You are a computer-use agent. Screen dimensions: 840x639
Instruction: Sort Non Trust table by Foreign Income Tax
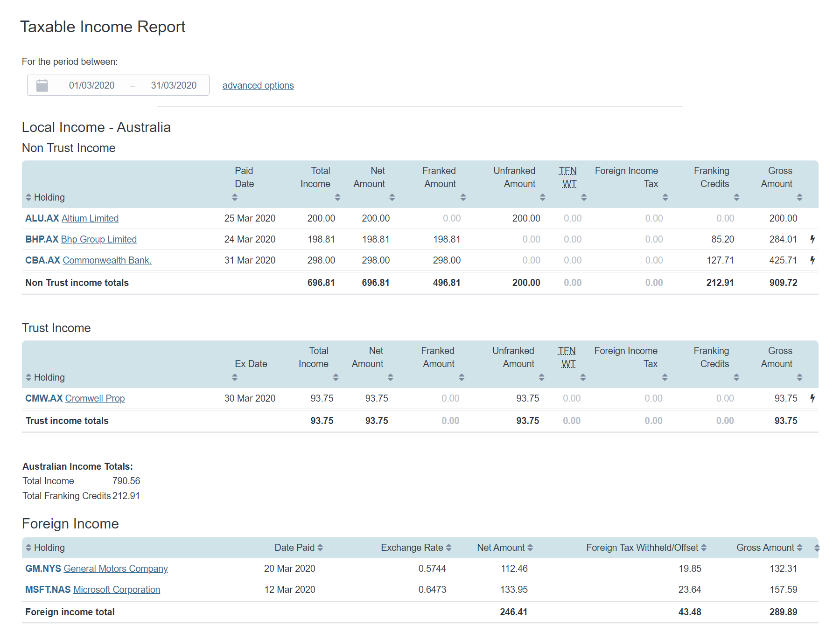(665, 197)
